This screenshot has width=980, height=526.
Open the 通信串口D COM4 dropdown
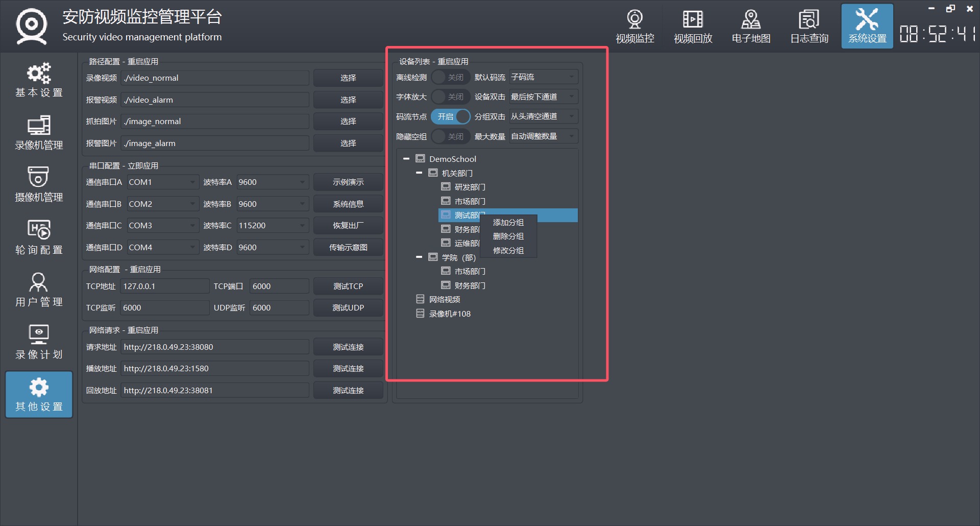(x=162, y=247)
